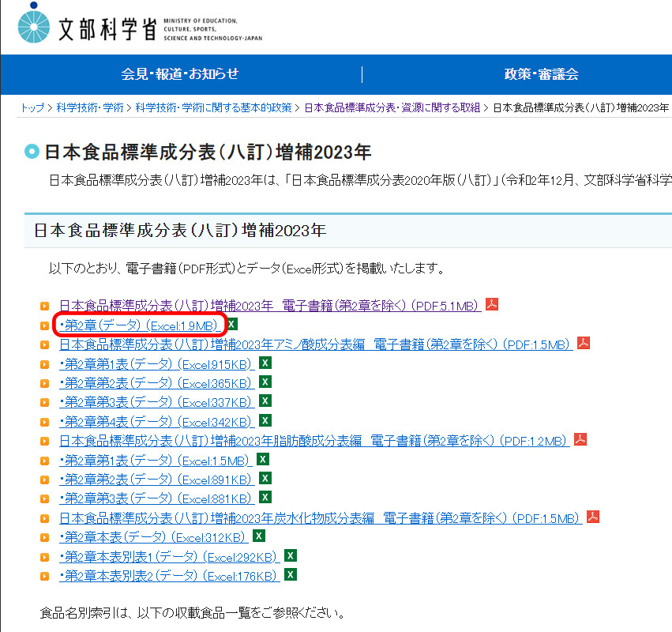This screenshot has height=632, width=672.
Task: Click Excel icon beside Excel:891KB link
Action: pos(265,478)
